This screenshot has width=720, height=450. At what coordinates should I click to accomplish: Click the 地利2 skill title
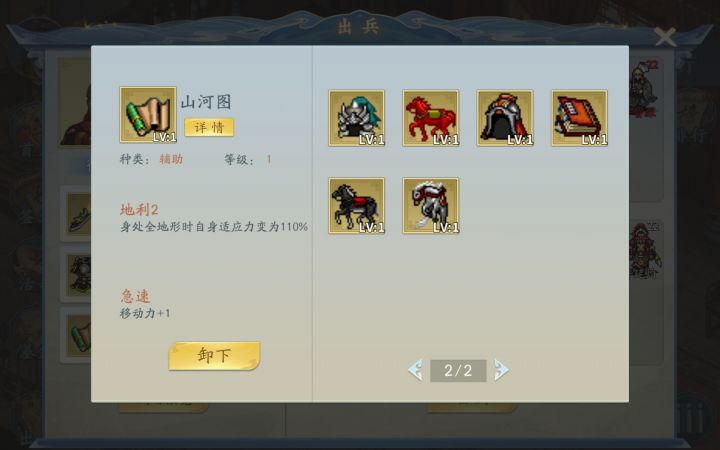click(x=139, y=210)
